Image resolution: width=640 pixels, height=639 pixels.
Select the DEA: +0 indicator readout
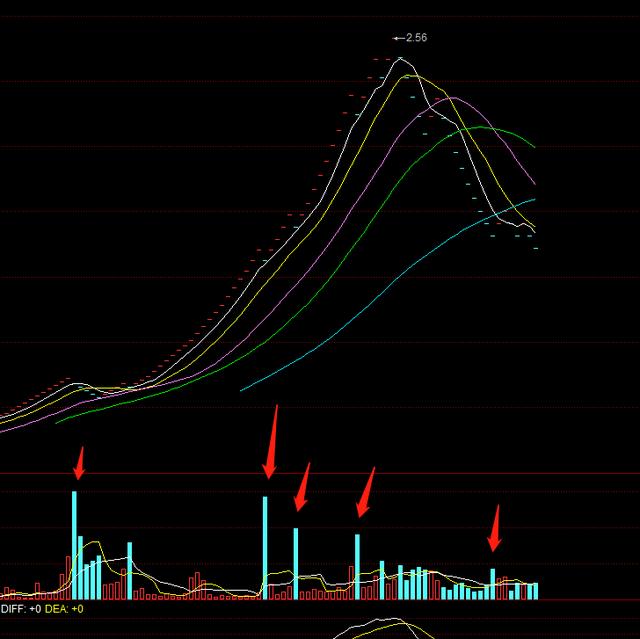tap(64, 609)
